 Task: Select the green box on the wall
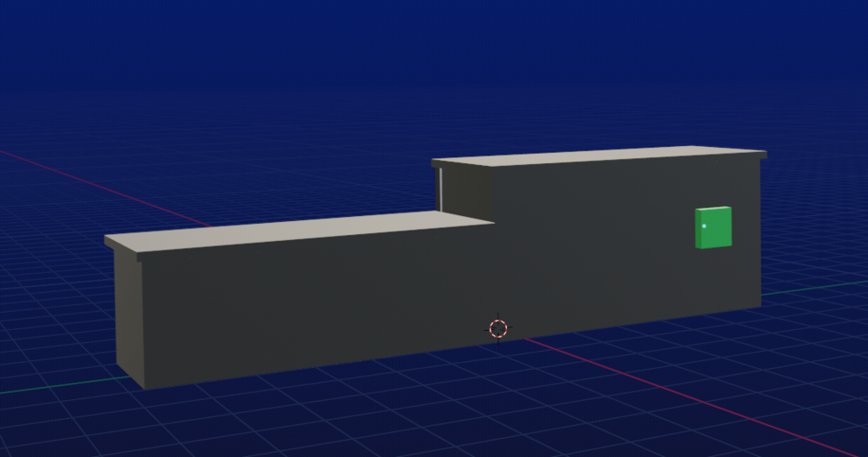click(x=713, y=228)
